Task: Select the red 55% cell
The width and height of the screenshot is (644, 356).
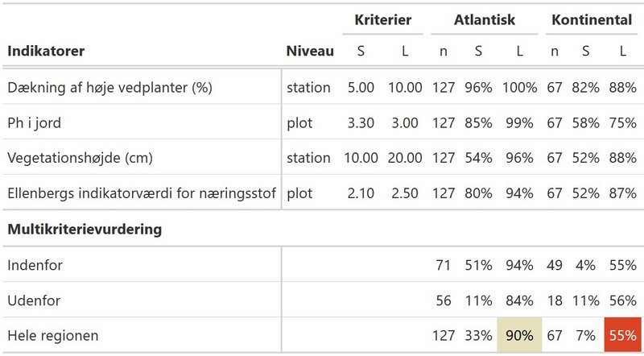Action: pyautogui.click(x=622, y=335)
